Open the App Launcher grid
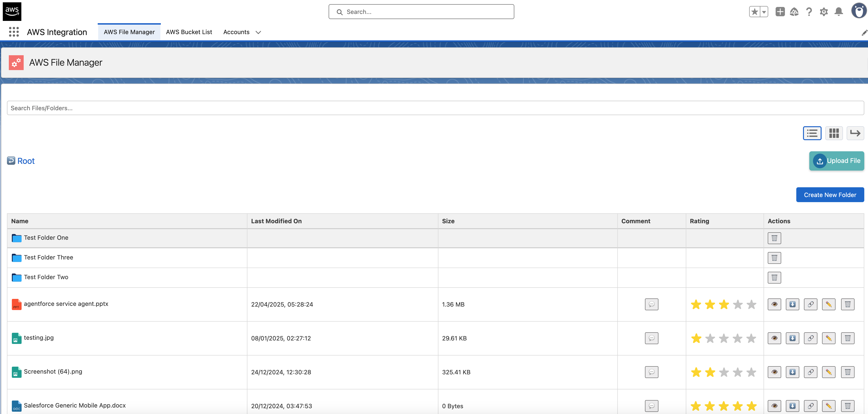 tap(14, 32)
